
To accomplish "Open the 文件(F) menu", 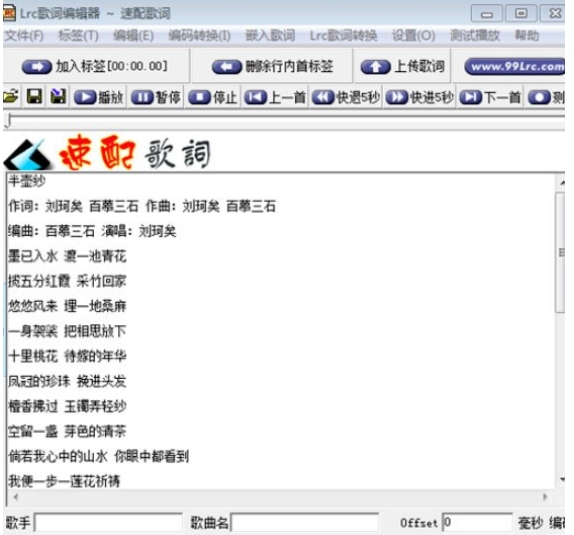I will click(x=24, y=36).
